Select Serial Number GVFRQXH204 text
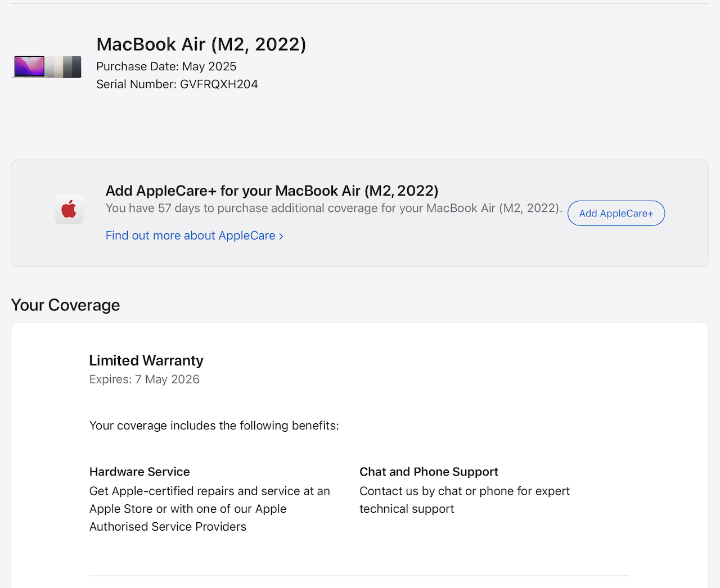The width and height of the screenshot is (720, 588). (x=177, y=84)
